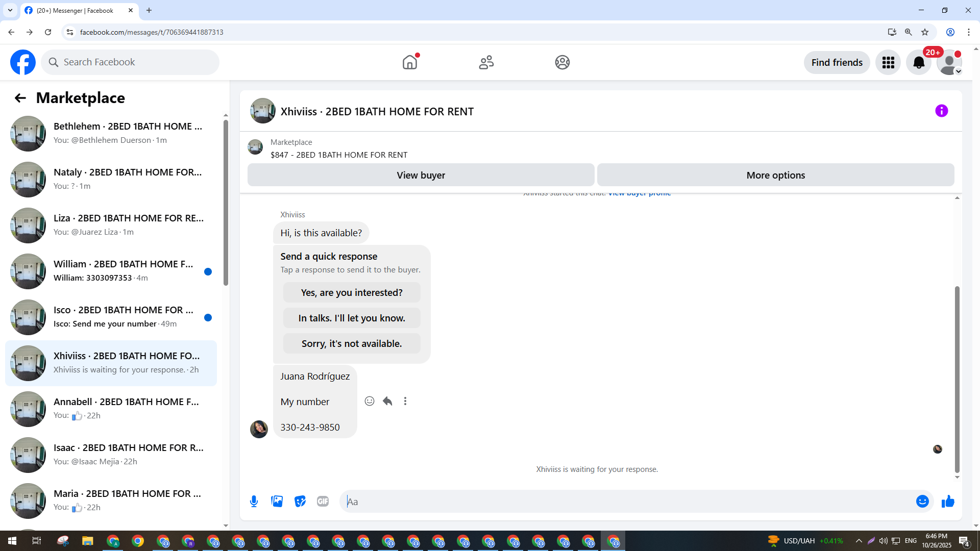Go to the Facebook Home tab

pos(410,62)
